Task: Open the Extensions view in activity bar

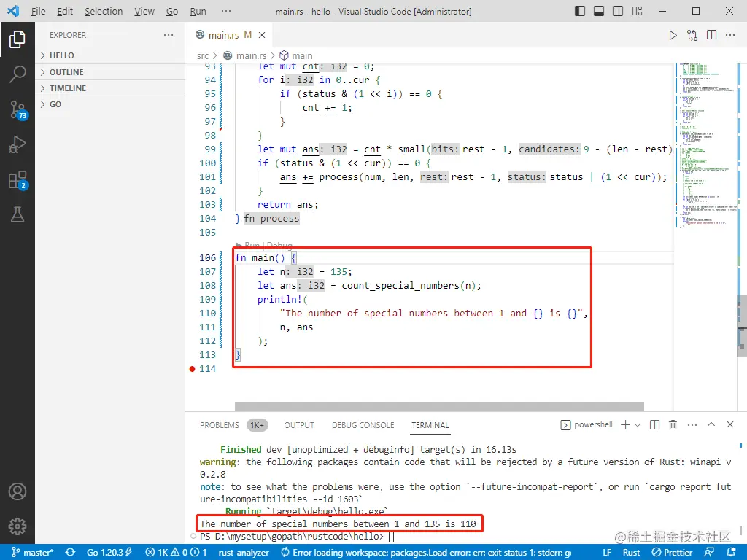Action: [18, 180]
